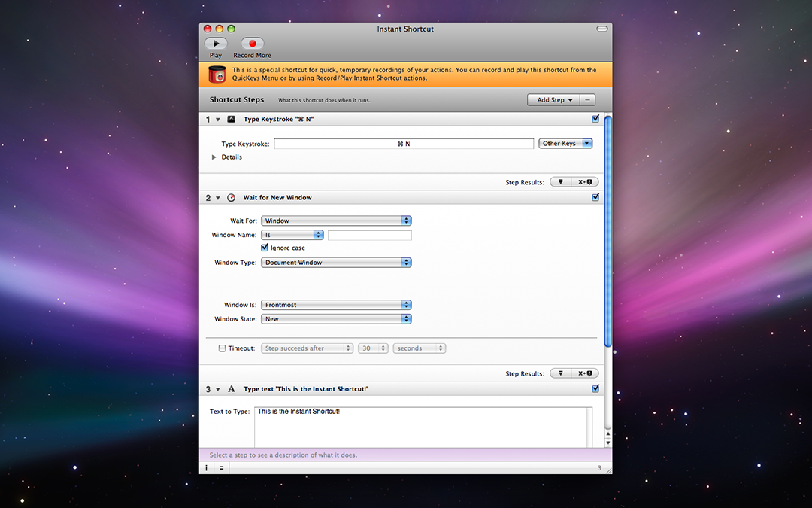812x508 pixels.
Task: Zoom the window with the green button
Action: 232,29
